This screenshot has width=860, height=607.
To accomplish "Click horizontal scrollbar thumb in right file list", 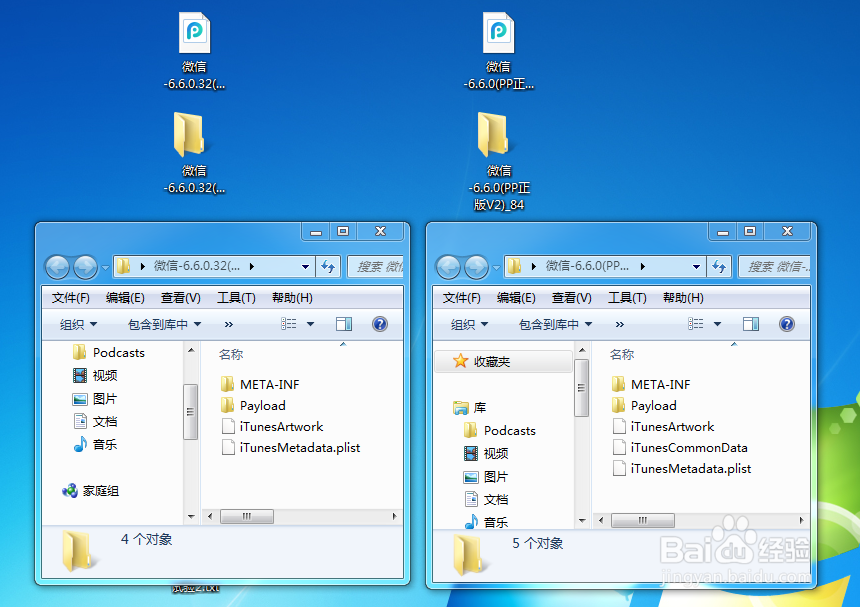I will click(x=643, y=520).
